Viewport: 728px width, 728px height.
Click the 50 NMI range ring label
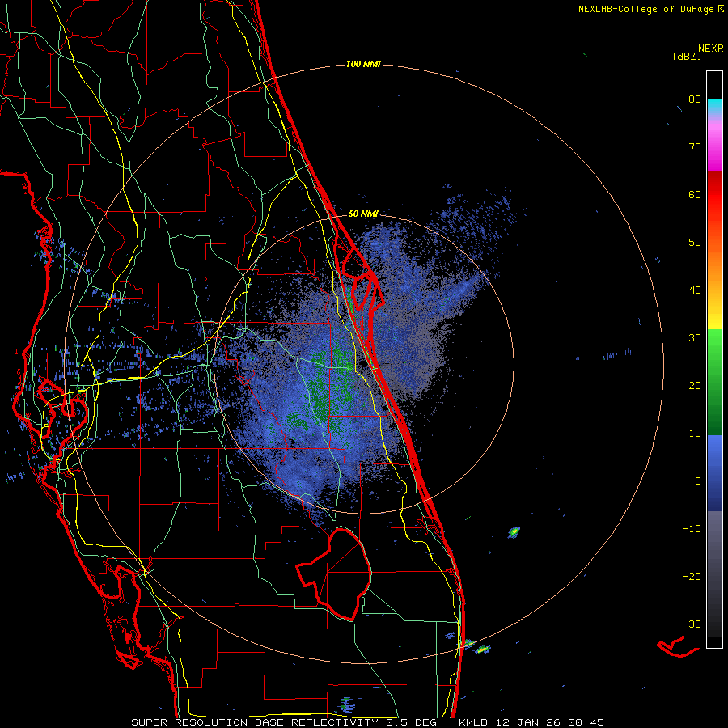click(363, 214)
